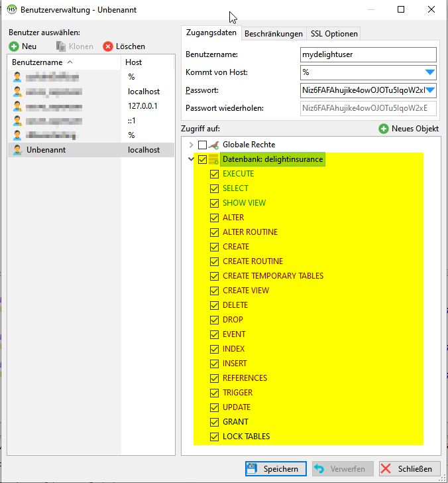Click the delightinsurance database icon
This screenshot has height=483, width=448.
pyautogui.click(x=213, y=159)
